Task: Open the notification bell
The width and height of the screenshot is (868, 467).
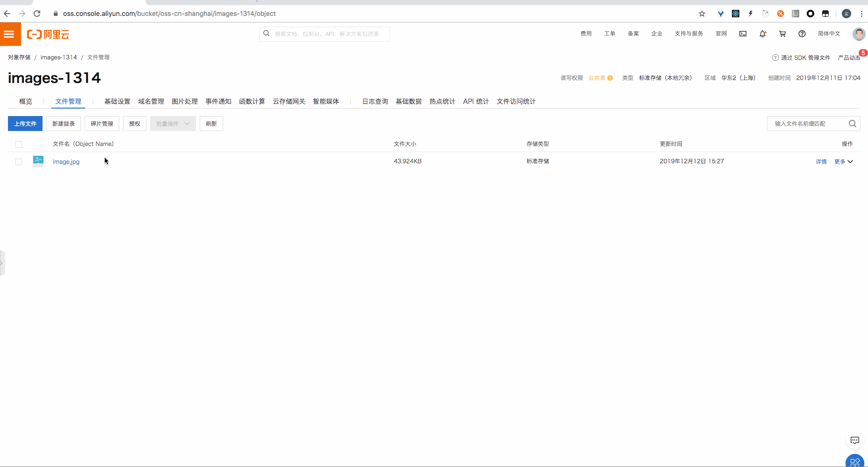Action: [763, 34]
